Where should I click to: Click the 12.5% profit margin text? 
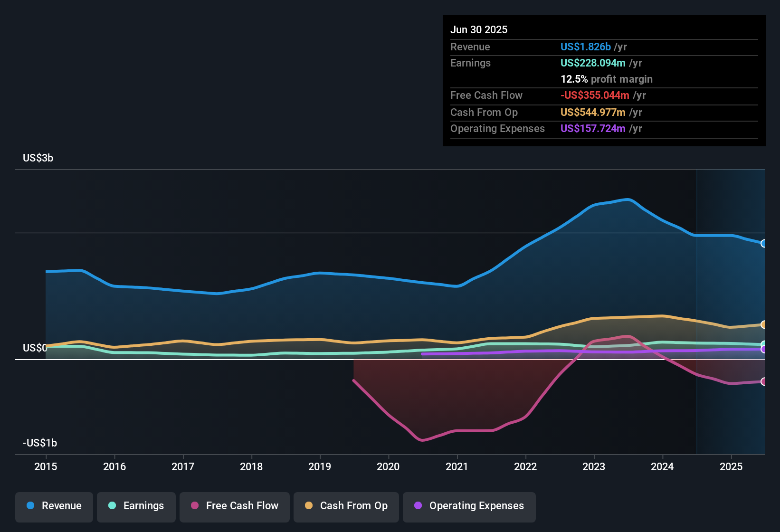(x=607, y=79)
